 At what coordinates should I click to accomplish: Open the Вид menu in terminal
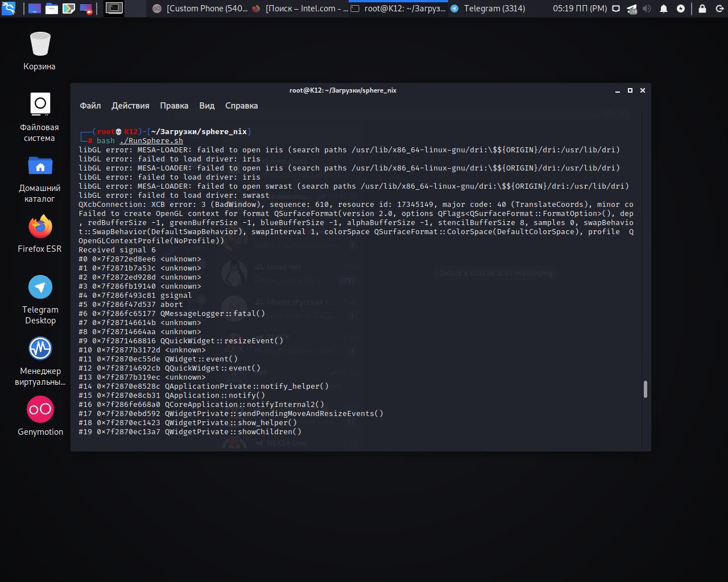207,106
